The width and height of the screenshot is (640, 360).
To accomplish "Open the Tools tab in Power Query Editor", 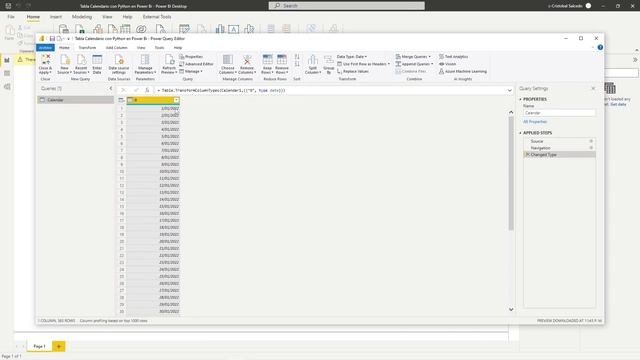I will click(x=159, y=48).
